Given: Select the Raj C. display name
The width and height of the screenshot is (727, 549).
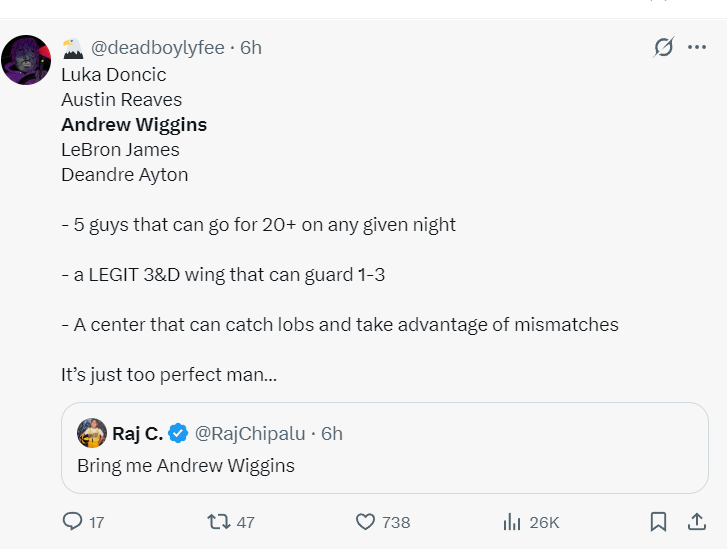Looking at the screenshot, I should [x=138, y=433].
